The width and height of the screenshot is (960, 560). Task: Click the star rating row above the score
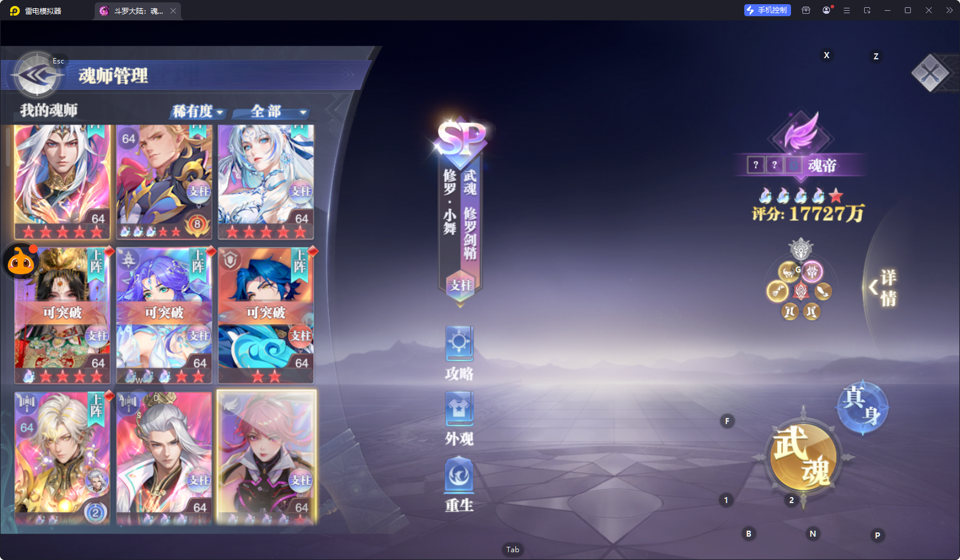(x=801, y=195)
